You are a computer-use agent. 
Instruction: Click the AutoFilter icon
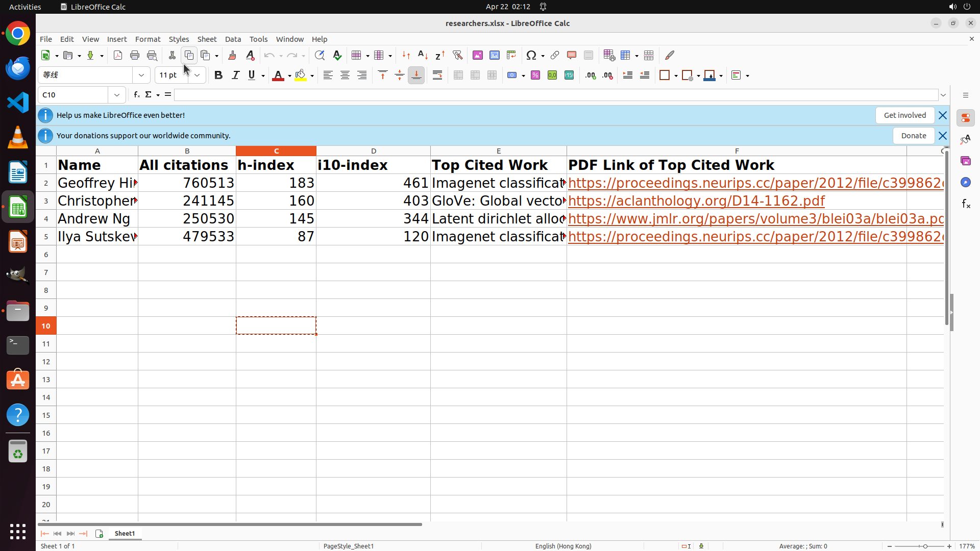click(457, 55)
